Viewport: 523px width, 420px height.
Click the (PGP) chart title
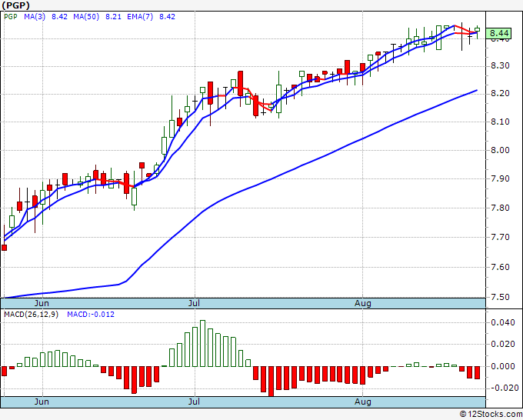click(15, 5)
